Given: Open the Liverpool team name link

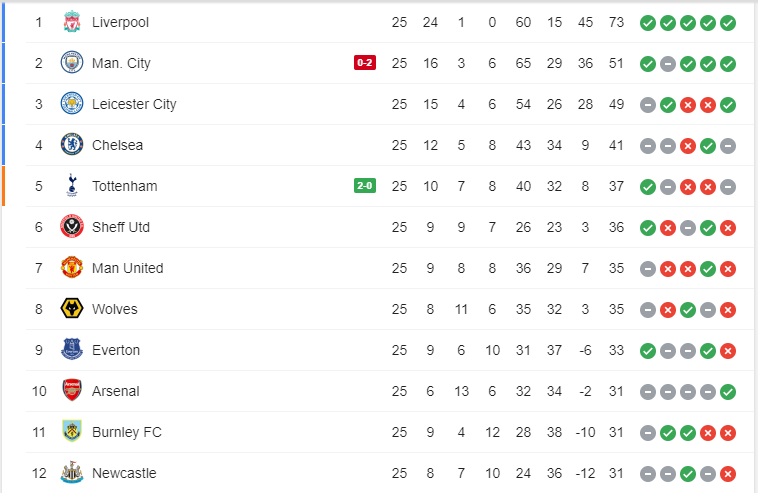Looking at the screenshot, I should pyautogui.click(x=120, y=21).
